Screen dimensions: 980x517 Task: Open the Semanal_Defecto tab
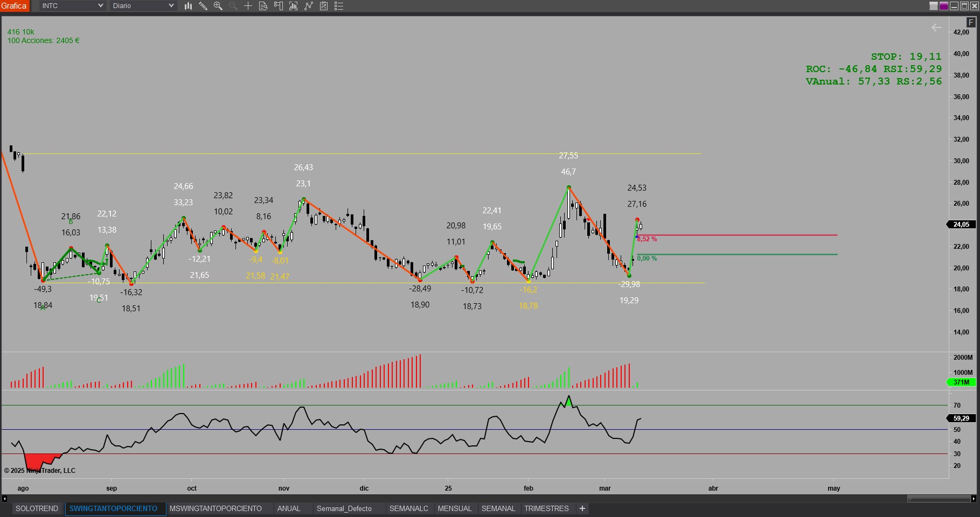tap(344, 508)
